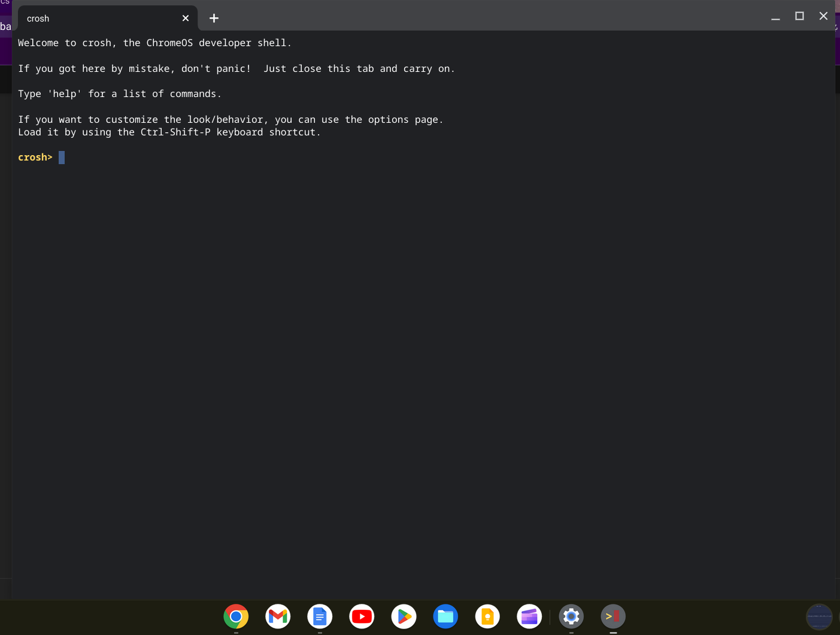This screenshot has width=840, height=635.
Task: Focus the crosh> command prompt cursor
Action: pyautogui.click(x=62, y=158)
